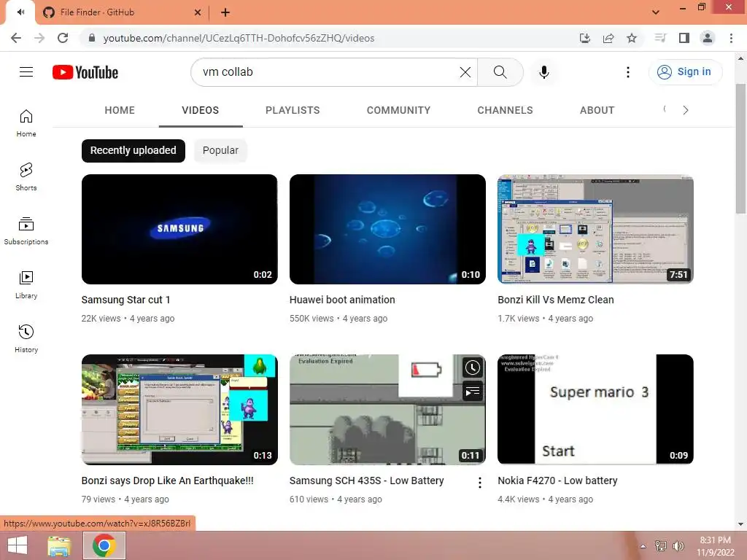
Task: Open the CHANNELS tab
Action: (505, 110)
